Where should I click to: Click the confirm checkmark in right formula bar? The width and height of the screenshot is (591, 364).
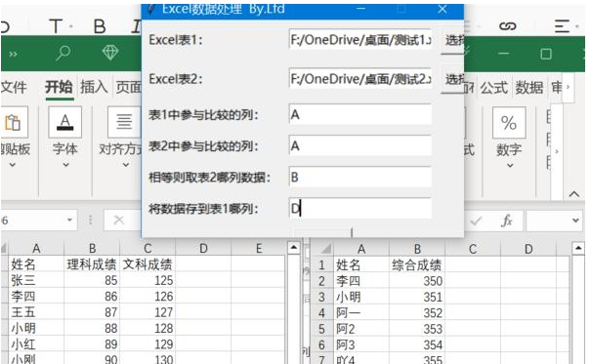coord(476,221)
